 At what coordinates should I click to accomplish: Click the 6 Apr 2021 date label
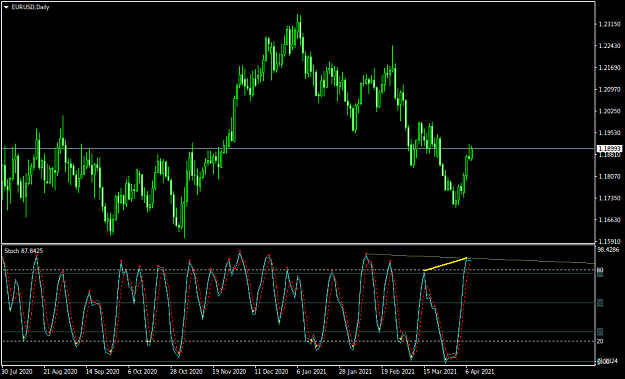(x=480, y=371)
